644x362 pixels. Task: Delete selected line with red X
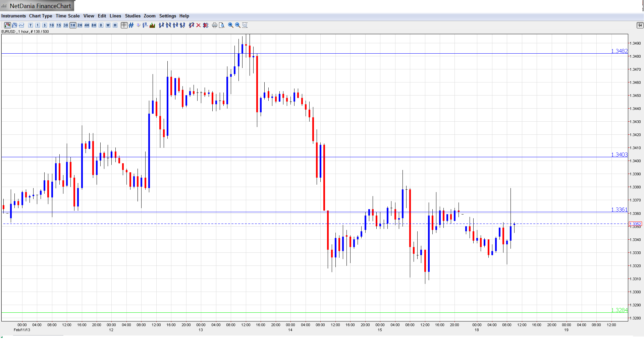[199, 25]
